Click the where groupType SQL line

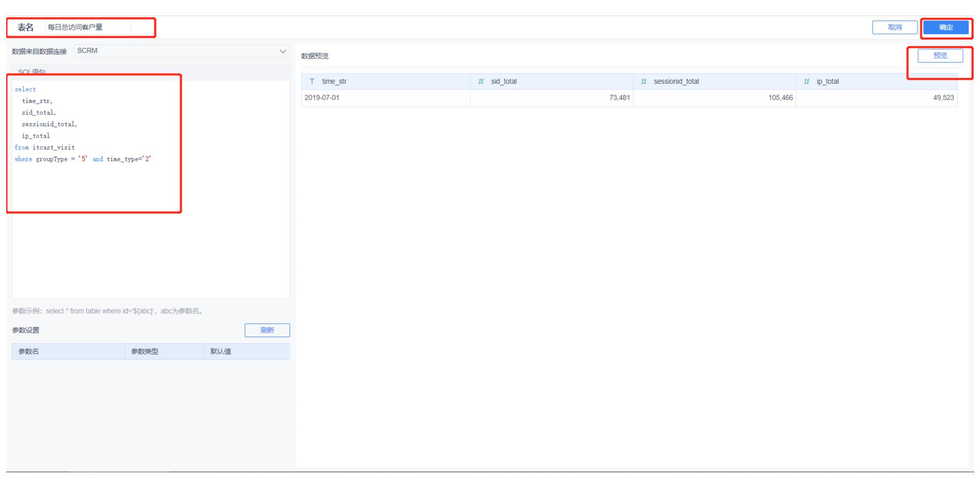83,159
